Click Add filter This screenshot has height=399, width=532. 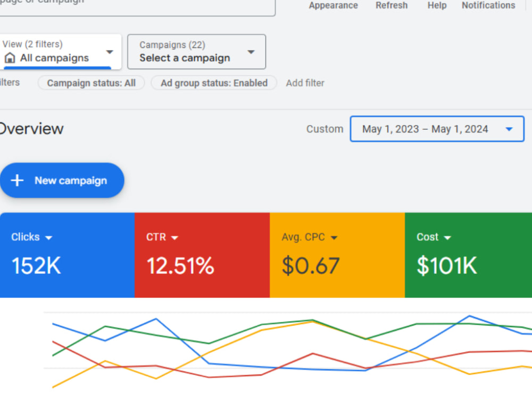point(305,83)
